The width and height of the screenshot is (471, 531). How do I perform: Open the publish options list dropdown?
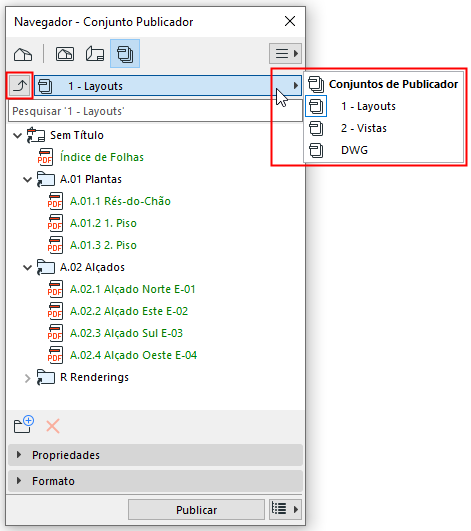pos(285,509)
